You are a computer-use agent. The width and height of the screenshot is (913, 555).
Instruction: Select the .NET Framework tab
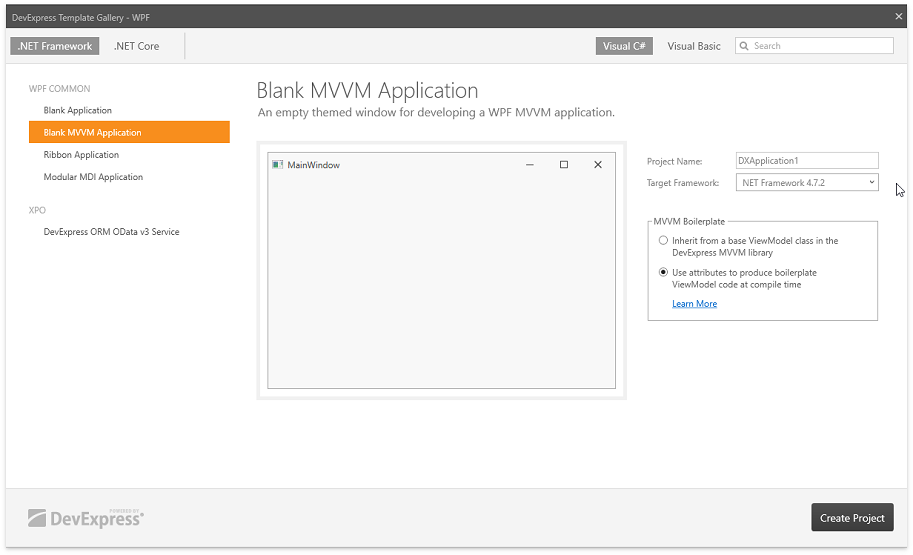click(x=55, y=46)
